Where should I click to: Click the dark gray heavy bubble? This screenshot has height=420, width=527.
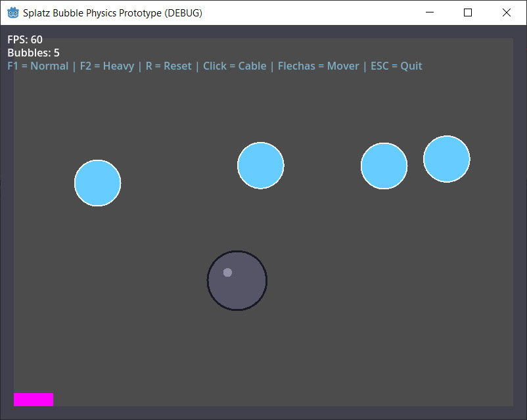coord(237,281)
